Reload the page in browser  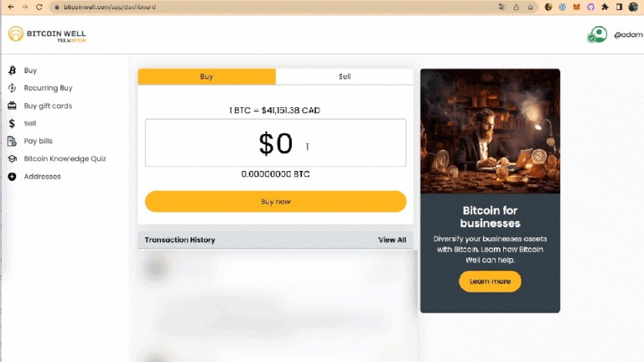pos(39,7)
